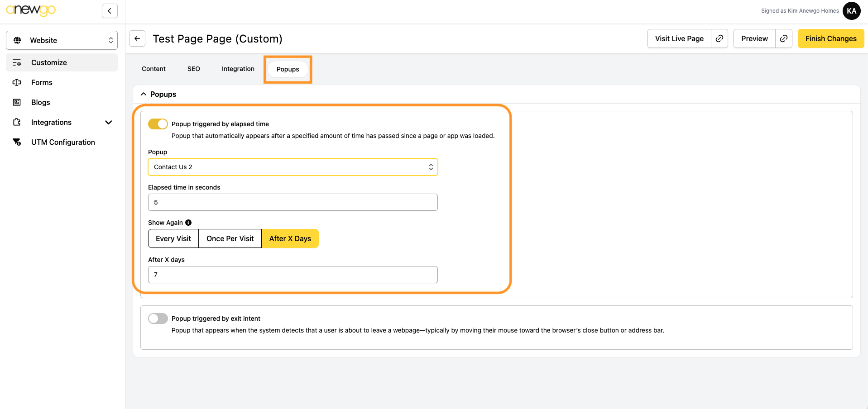Open the Website section dropdown

(x=62, y=40)
